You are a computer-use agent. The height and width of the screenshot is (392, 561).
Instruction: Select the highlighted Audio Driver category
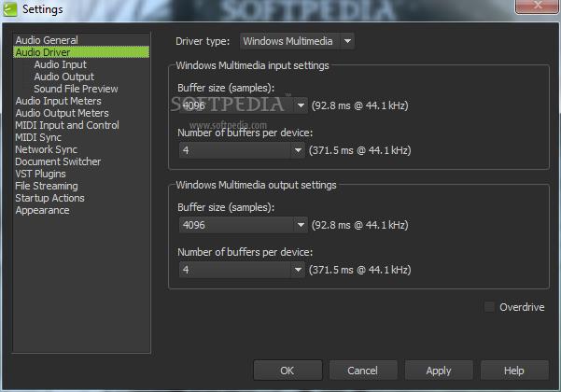[81, 52]
